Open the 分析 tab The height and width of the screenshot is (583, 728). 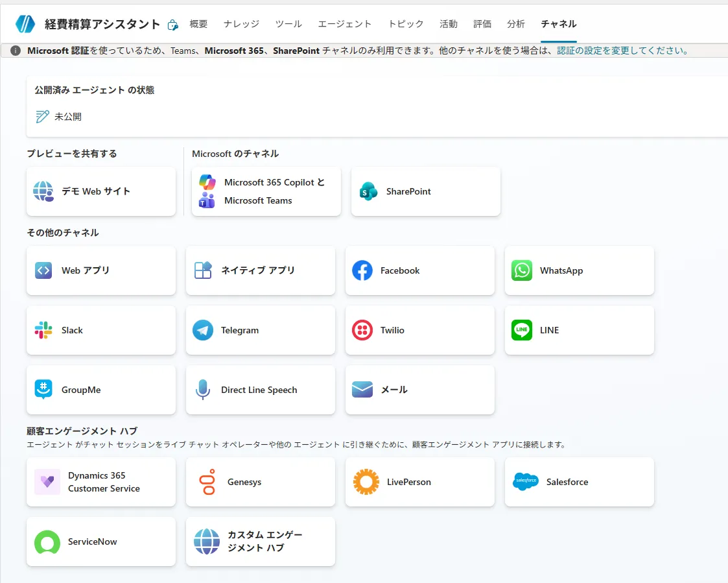(x=516, y=24)
